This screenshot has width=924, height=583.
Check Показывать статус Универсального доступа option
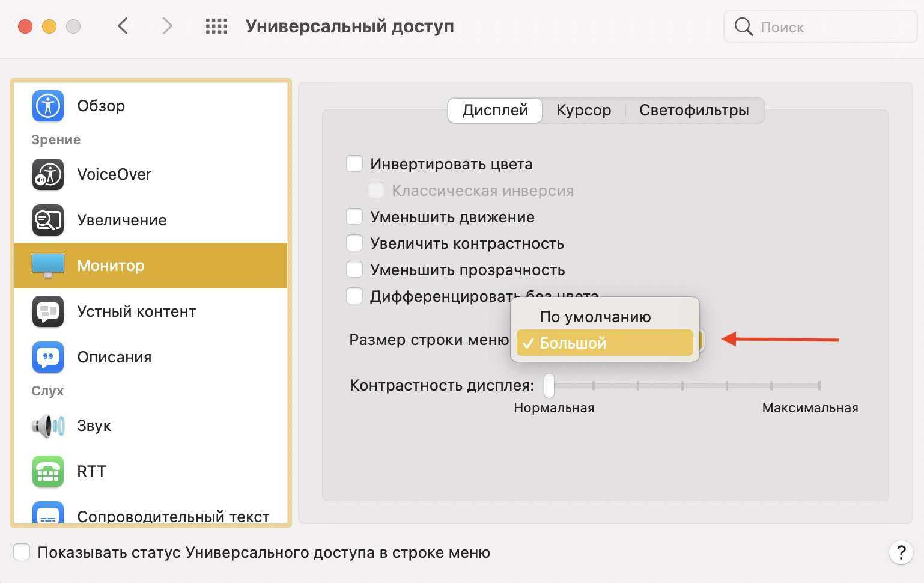[22, 552]
